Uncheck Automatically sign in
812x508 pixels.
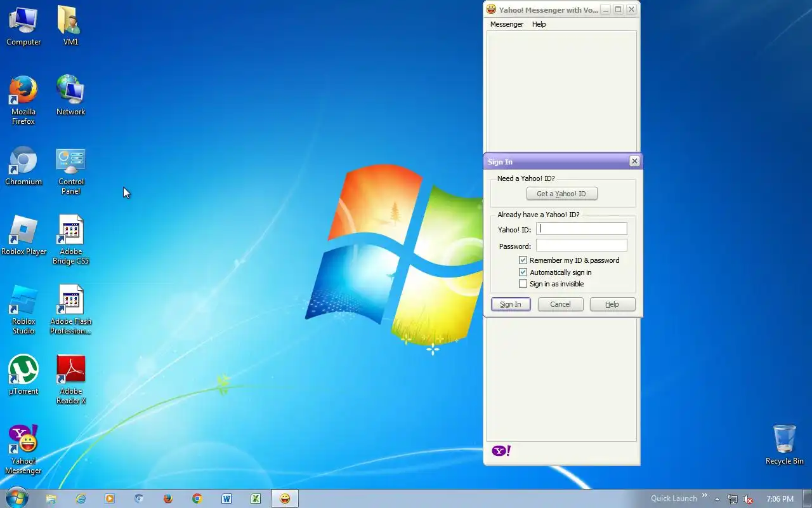click(x=523, y=272)
